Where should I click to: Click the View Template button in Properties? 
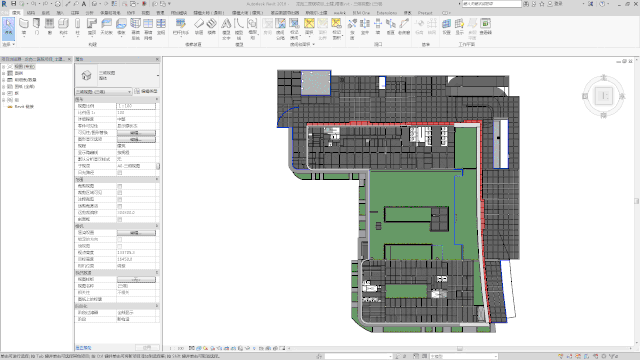136,279
